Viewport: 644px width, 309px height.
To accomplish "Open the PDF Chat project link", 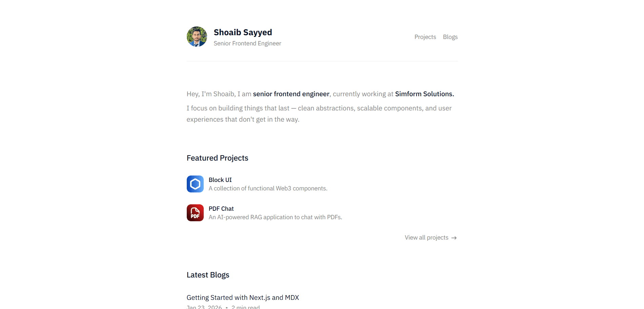I will tap(221, 209).
